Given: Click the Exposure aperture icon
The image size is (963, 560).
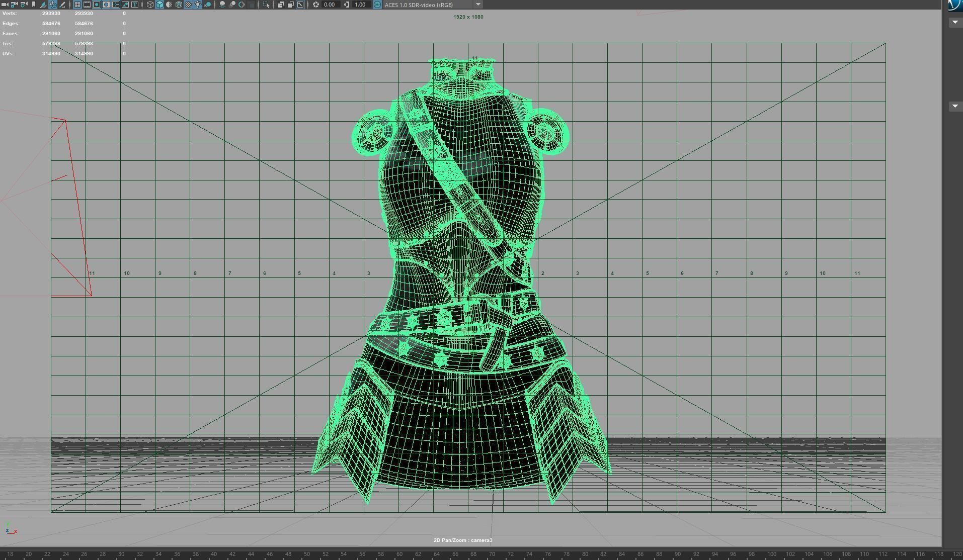Looking at the screenshot, I should coord(316,5).
